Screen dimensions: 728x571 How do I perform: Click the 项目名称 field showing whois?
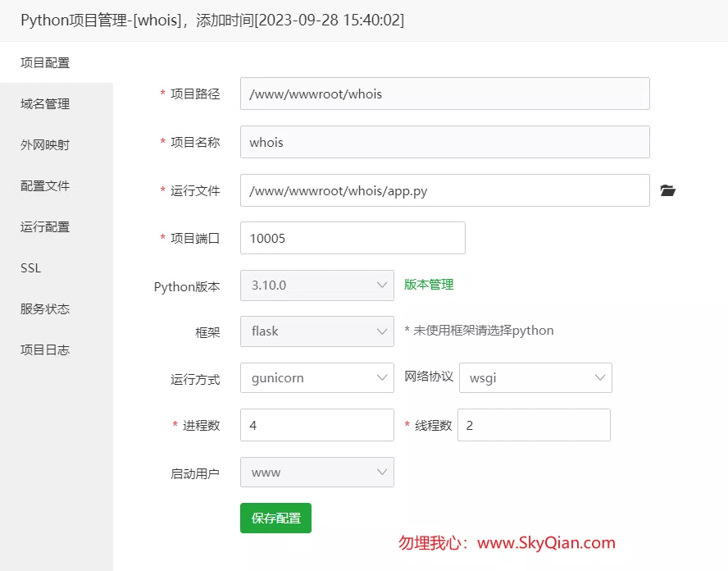point(444,142)
